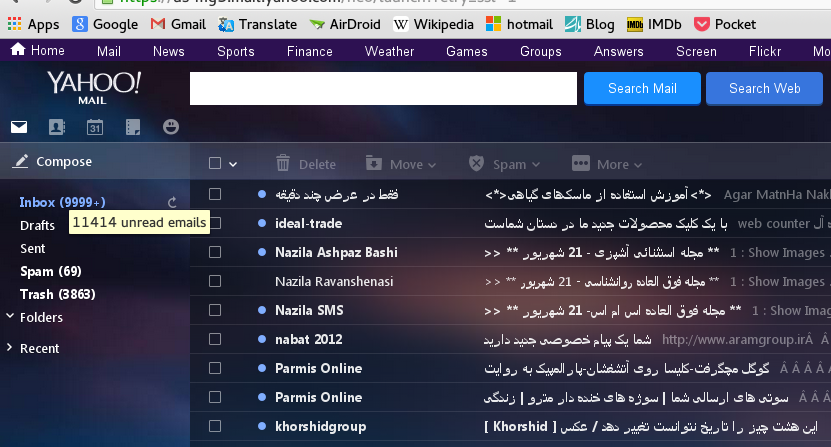Open the Move dropdown menu
Image resolution: width=831 pixels, height=447 pixels.
[401, 164]
